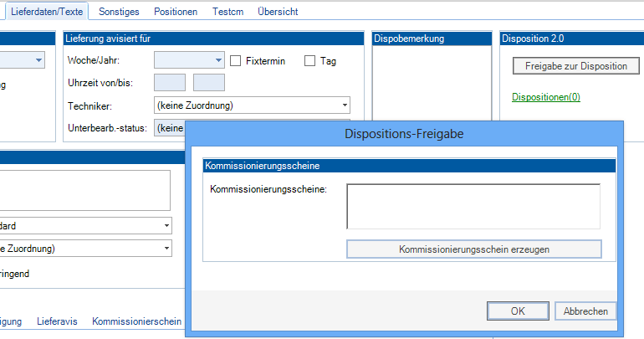This screenshot has height=339, width=644.
Task: Open the Dispositionen(0) link
Action: (x=545, y=97)
